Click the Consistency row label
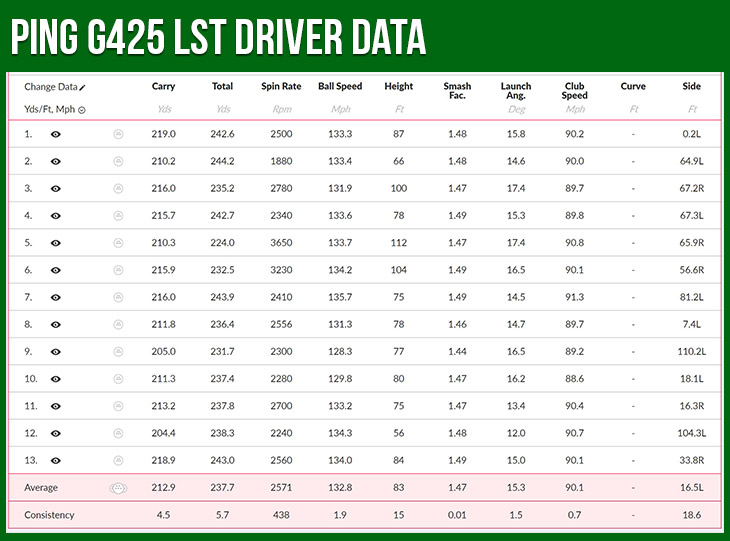 [x=49, y=515]
